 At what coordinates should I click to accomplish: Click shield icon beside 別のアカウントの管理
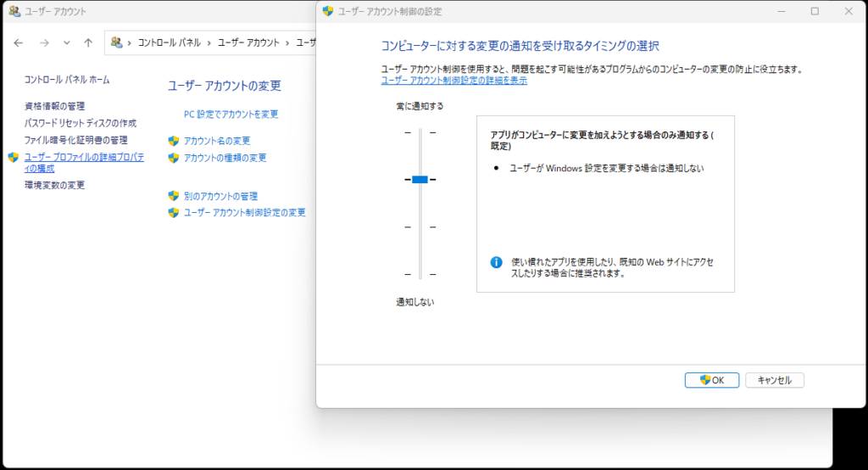(174, 196)
